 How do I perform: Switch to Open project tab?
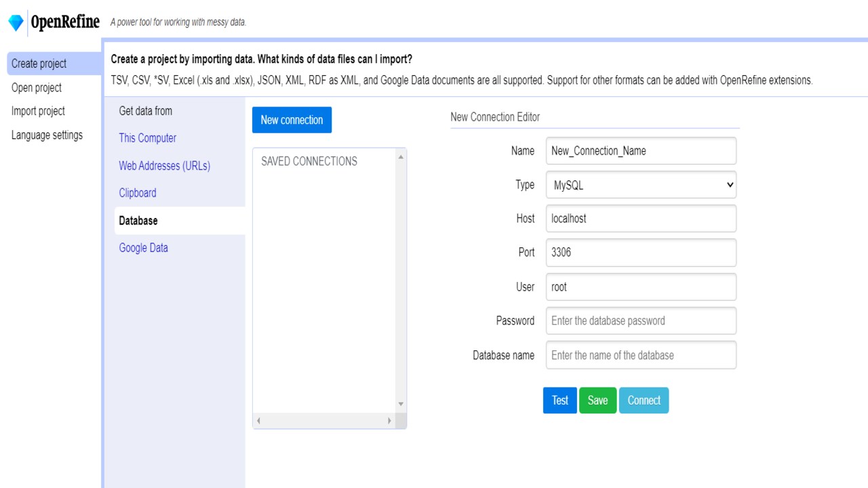click(x=37, y=87)
